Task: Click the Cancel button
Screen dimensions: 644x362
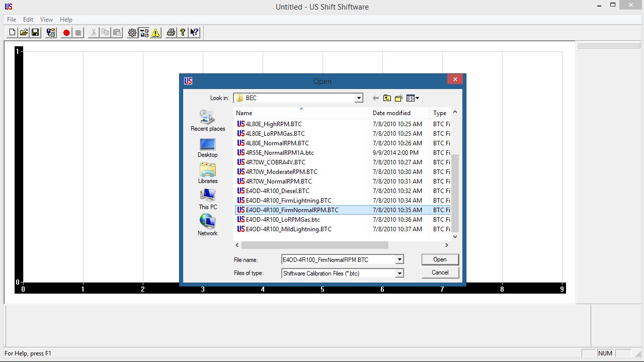Action: coord(440,273)
